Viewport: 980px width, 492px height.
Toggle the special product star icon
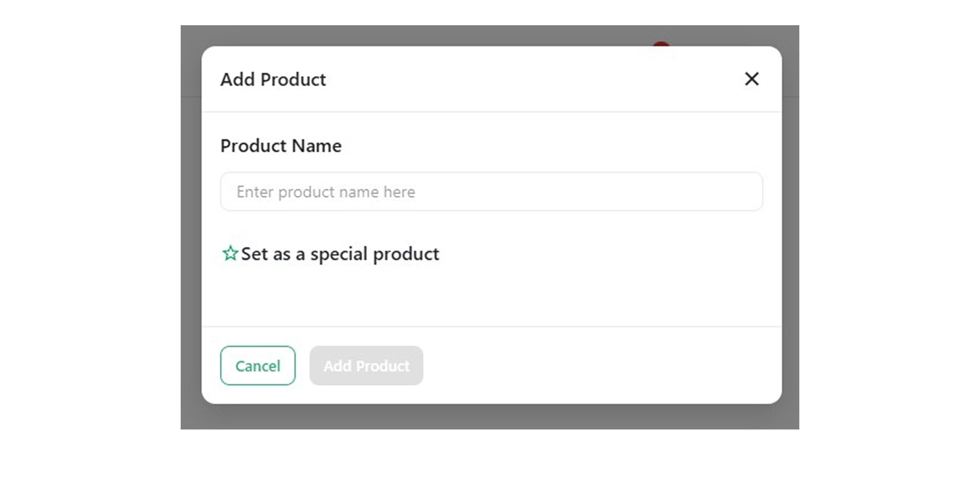point(230,253)
